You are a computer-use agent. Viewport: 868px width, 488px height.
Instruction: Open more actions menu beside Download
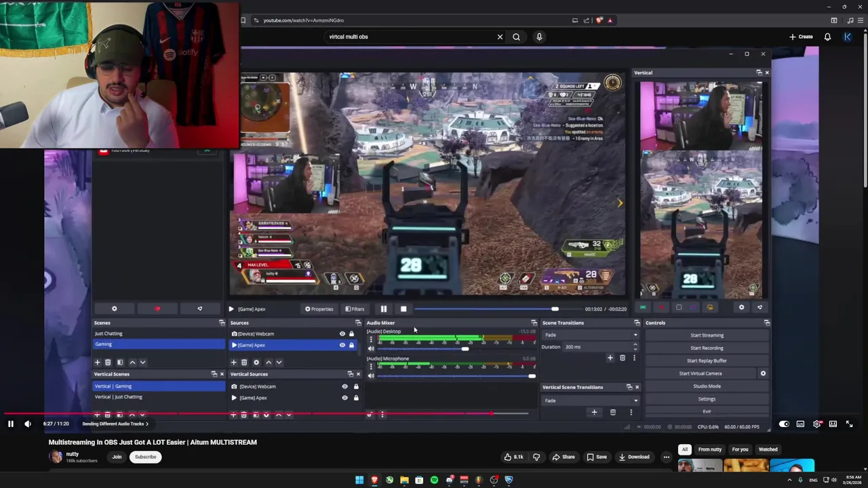[666, 457]
